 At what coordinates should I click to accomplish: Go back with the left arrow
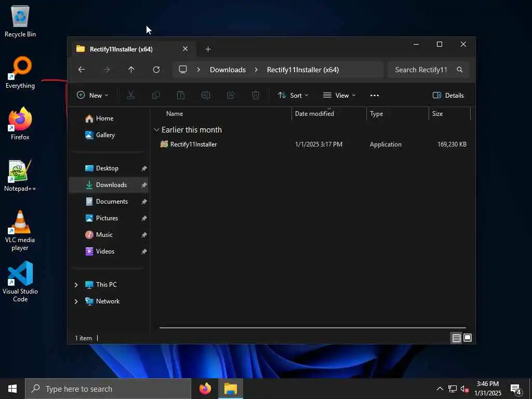82,70
